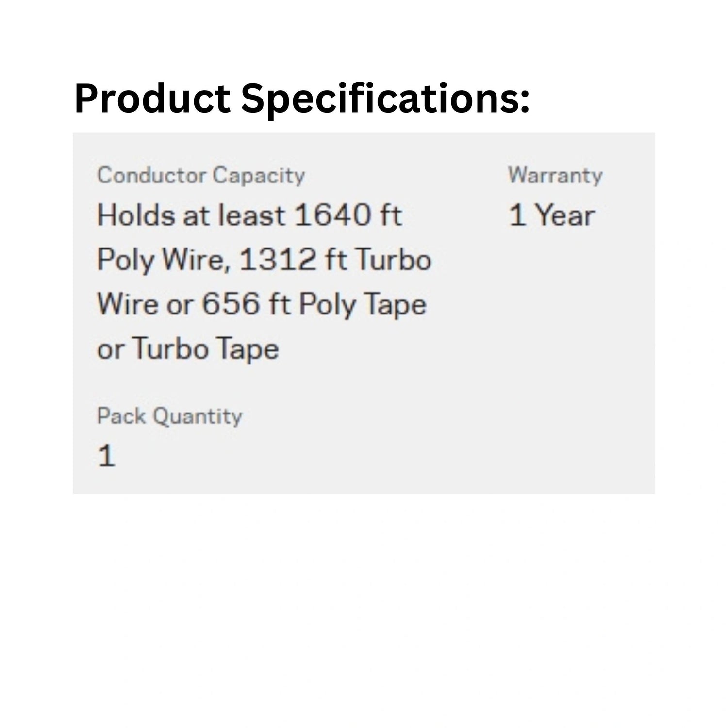Click the "Conductor Capacity" label
Screen dimensions: 728x728
201,175
